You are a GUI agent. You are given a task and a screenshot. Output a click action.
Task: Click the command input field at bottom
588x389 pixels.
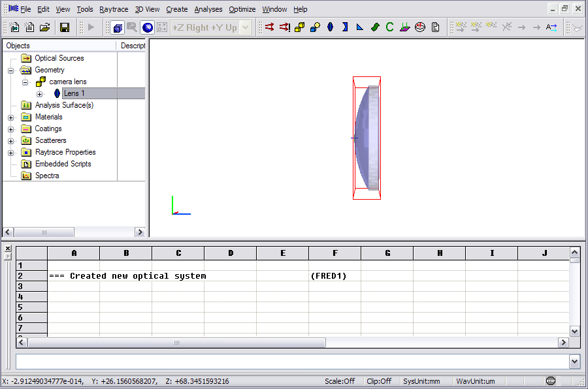(x=291, y=362)
